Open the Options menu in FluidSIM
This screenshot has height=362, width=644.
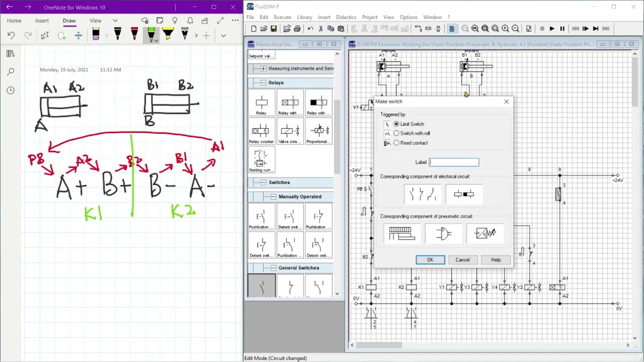(x=409, y=17)
